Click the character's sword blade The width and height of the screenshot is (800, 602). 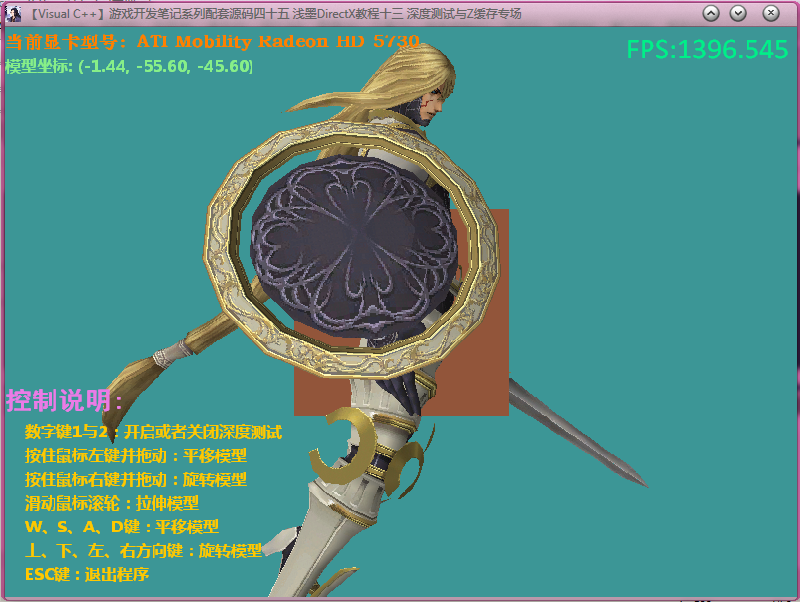[x=577, y=433]
